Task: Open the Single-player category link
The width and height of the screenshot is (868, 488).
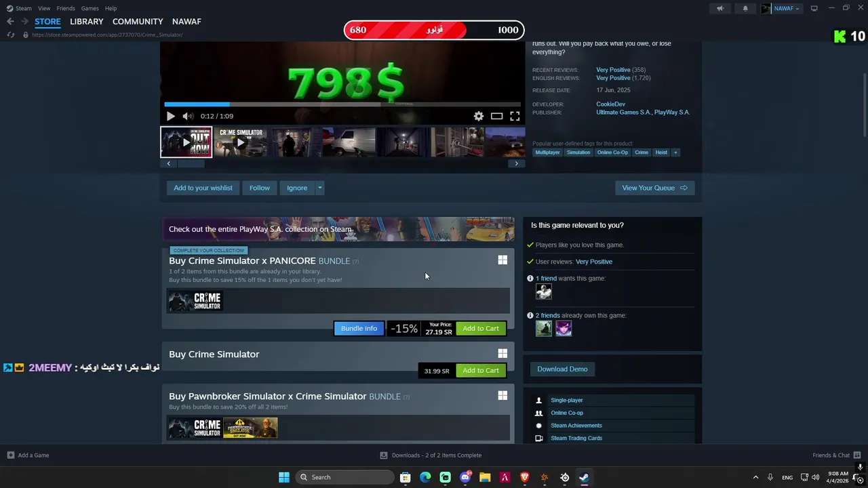Action: pos(567,401)
